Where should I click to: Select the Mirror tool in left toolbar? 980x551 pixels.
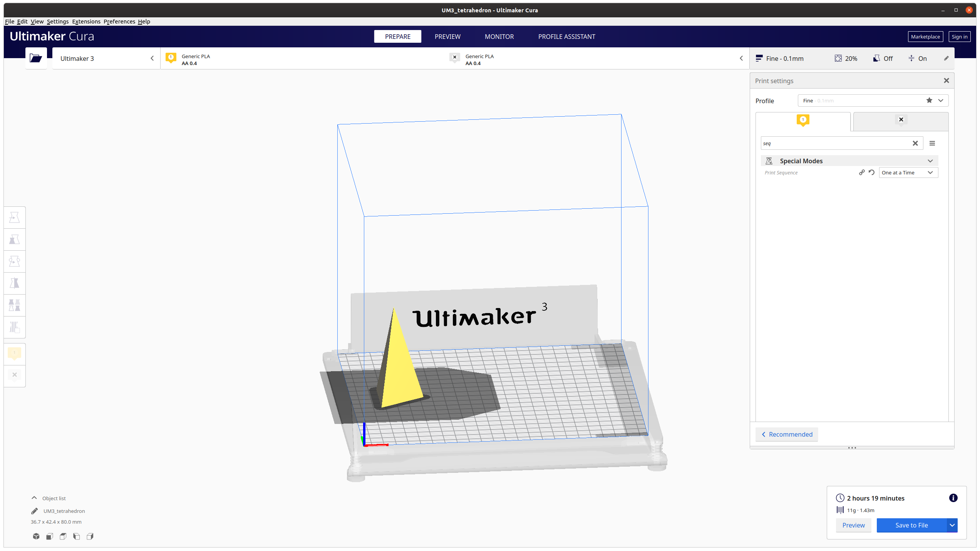tap(15, 283)
